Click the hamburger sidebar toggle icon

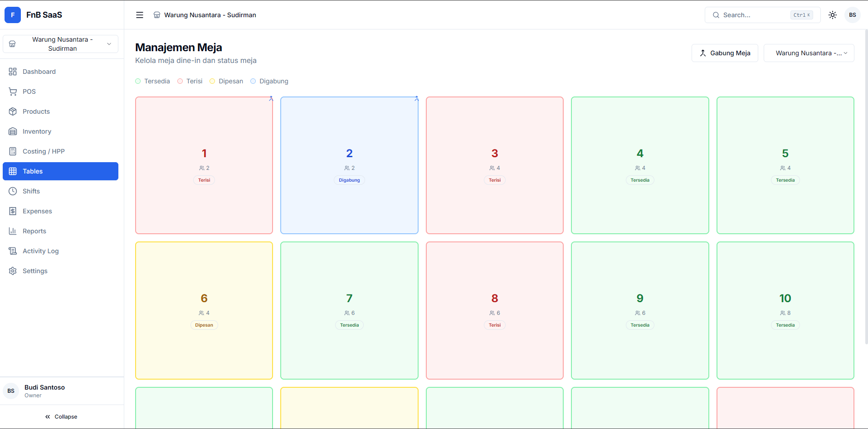tap(140, 15)
